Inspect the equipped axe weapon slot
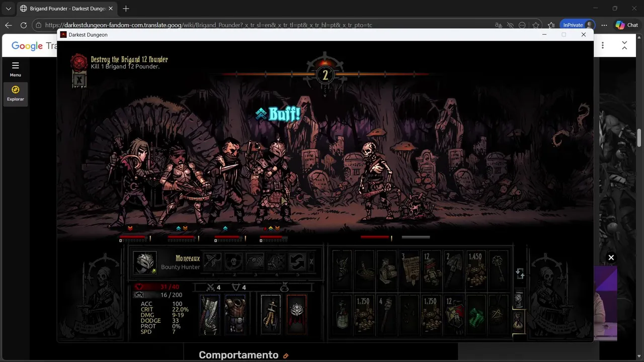The image size is (644, 362). (x=209, y=314)
